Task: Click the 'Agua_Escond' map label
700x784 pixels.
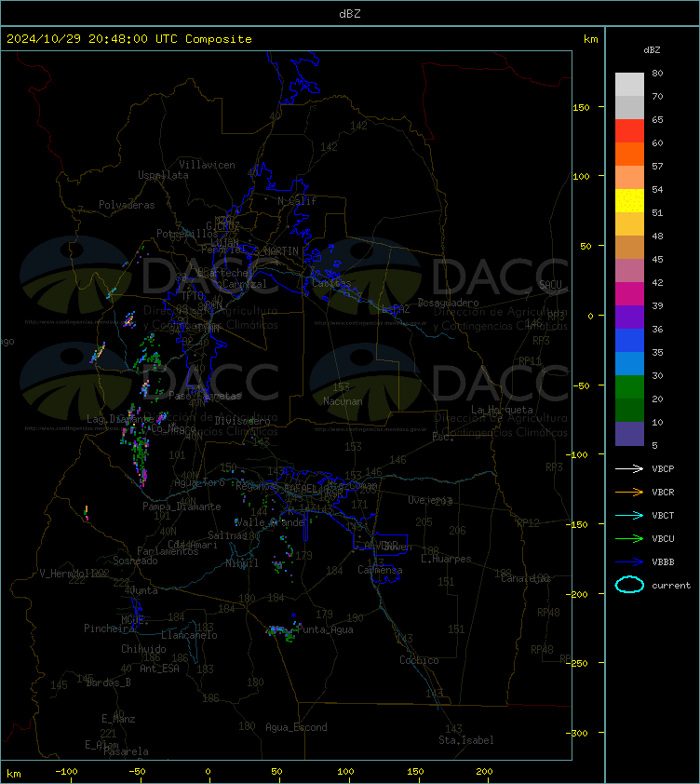Action: [296, 727]
